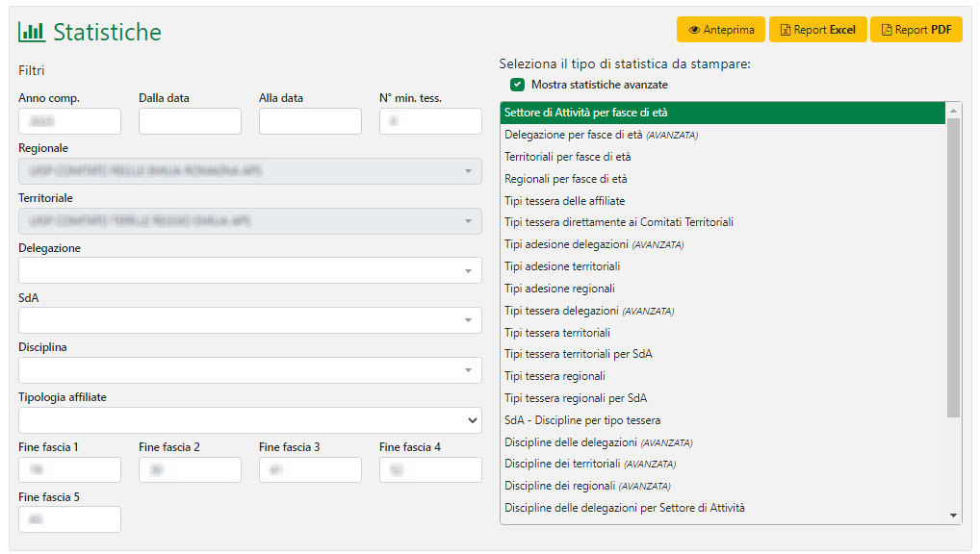
Task: Select Tipi adesione regionali in list
Action: click(x=559, y=289)
